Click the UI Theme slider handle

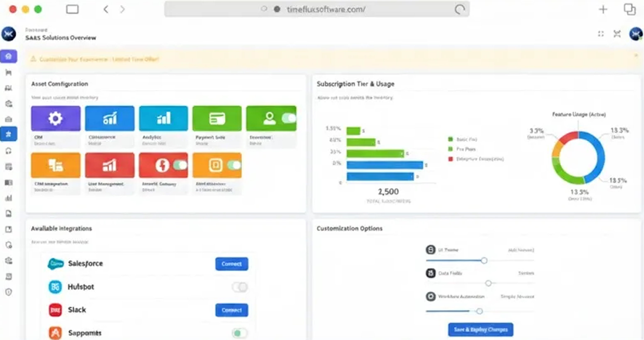tap(484, 260)
